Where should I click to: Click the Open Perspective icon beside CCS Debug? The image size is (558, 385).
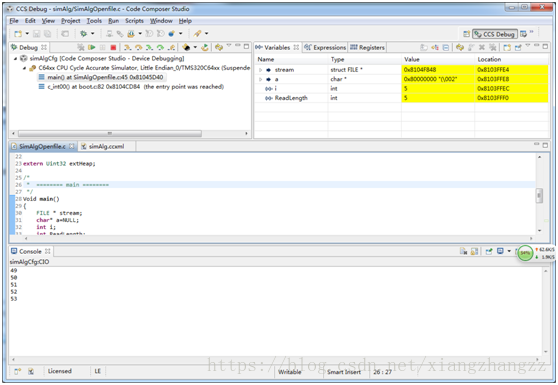tap(466, 34)
